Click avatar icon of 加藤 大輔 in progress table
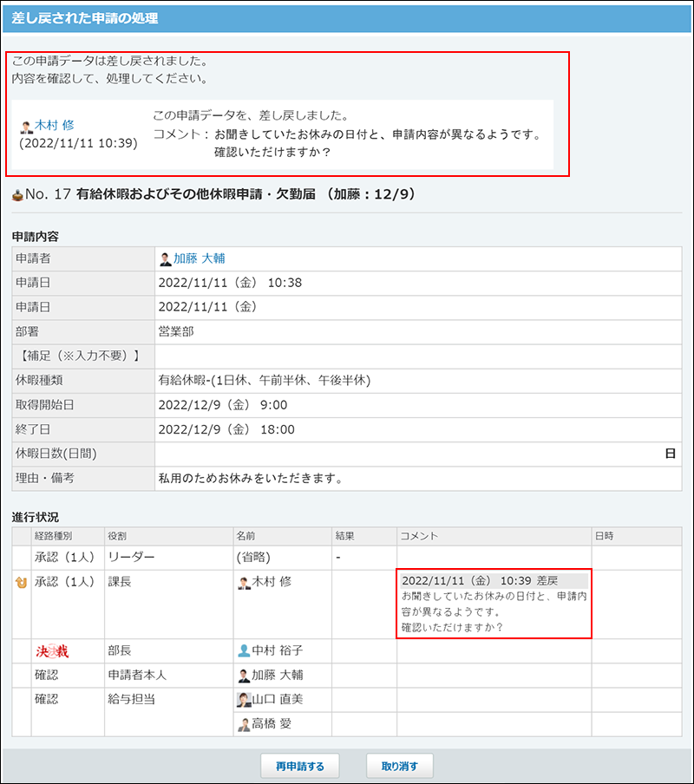Image resolution: width=694 pixels, height=784 pixels. point(244,676)
